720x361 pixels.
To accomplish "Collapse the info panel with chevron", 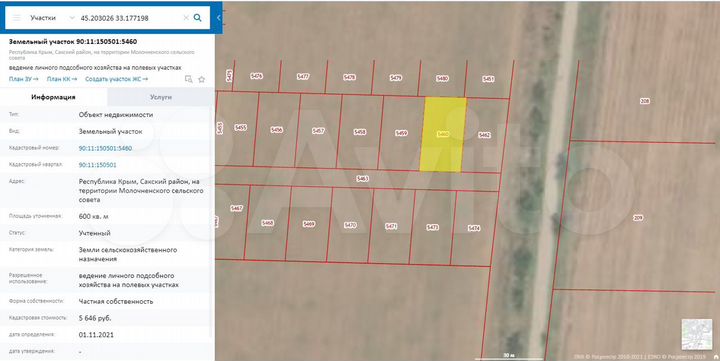I will click(x=219, y=18).
